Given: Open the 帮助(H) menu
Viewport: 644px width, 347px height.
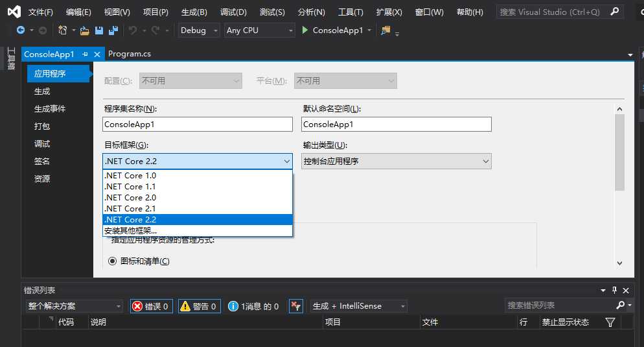Looking at the screenshot, I should [470, 12].
